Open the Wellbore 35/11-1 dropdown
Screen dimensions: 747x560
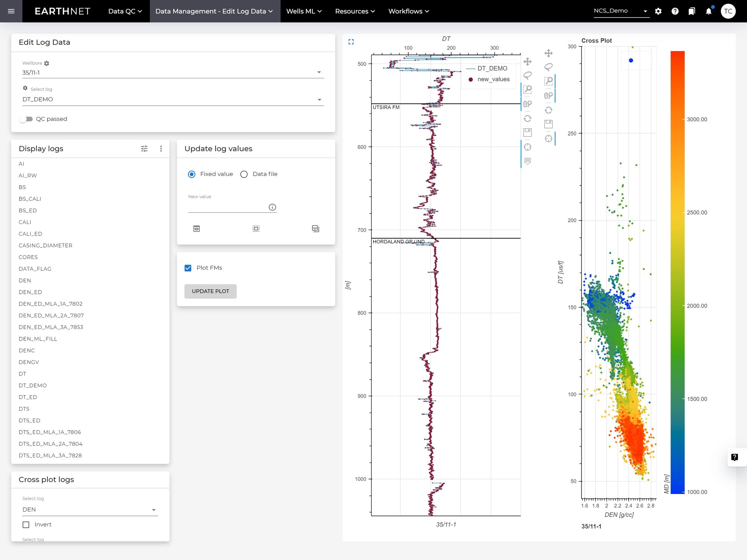(x=173, y=72)
